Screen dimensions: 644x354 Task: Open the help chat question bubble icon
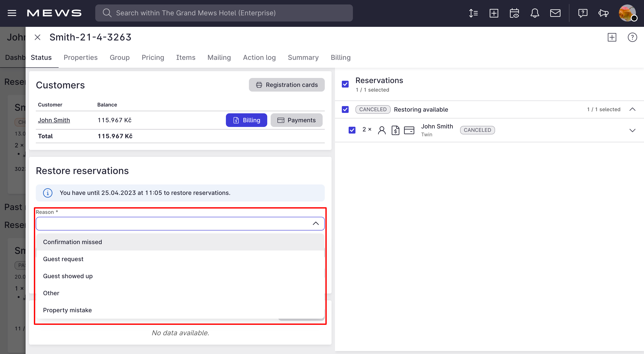583,13
